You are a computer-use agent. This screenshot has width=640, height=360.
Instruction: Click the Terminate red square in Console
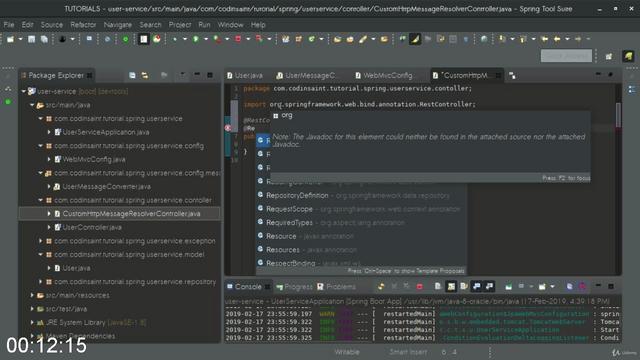420,287
